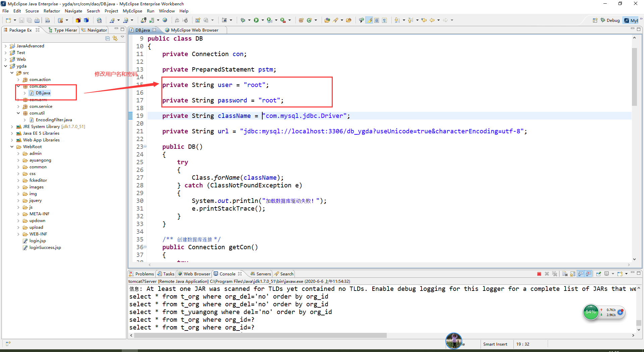Open the Source menu
Image resolution: width=644 pixels, height=352 pixels.
[32, 11]
